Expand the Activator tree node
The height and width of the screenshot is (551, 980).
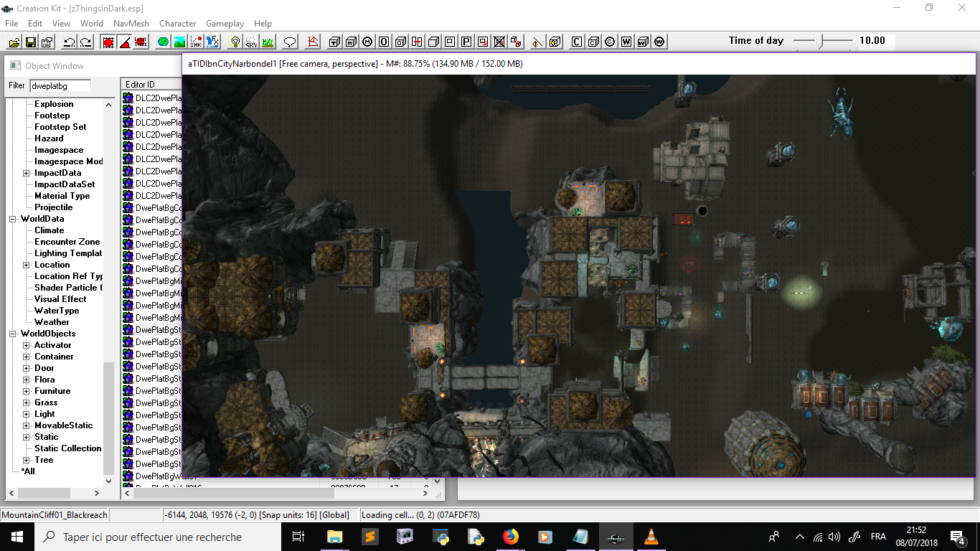coord(27,345)
